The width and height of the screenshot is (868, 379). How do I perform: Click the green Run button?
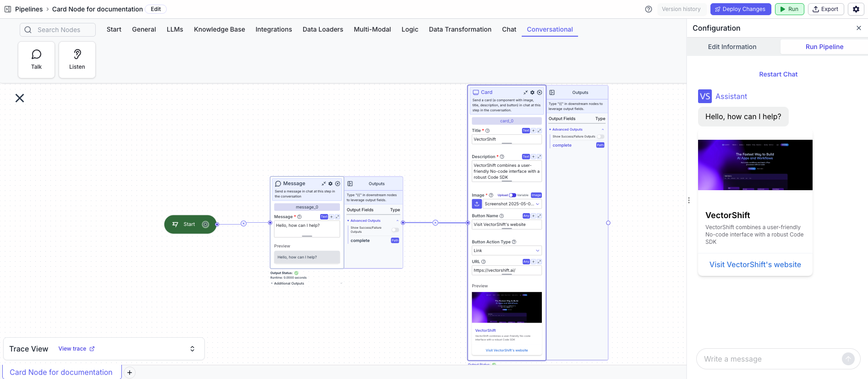pos(789,9)
